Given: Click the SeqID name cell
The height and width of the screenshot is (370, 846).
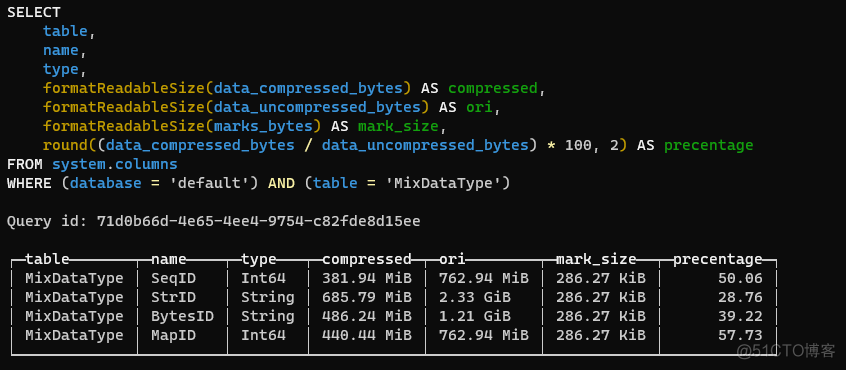Looking at the screenshot, I should pyautogui.click(x=173, y=278).
